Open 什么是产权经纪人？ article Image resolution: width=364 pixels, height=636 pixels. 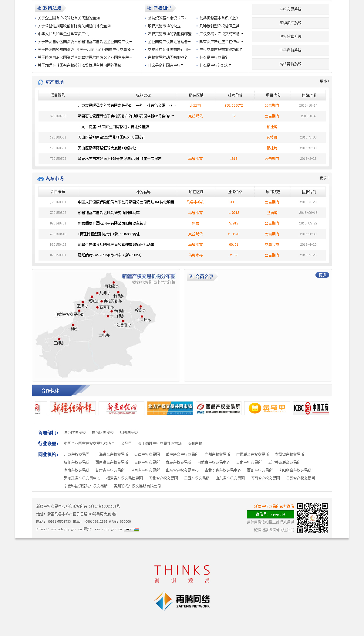coord(215,65)
